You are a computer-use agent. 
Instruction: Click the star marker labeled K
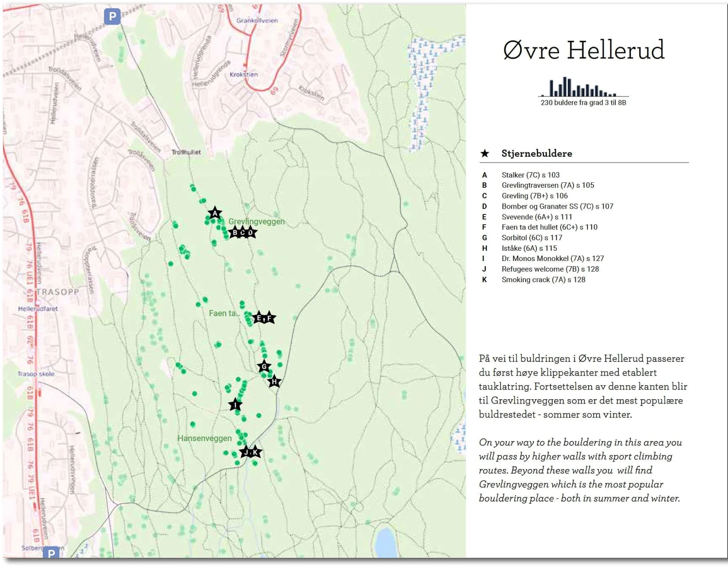click(x=256, y=452)
